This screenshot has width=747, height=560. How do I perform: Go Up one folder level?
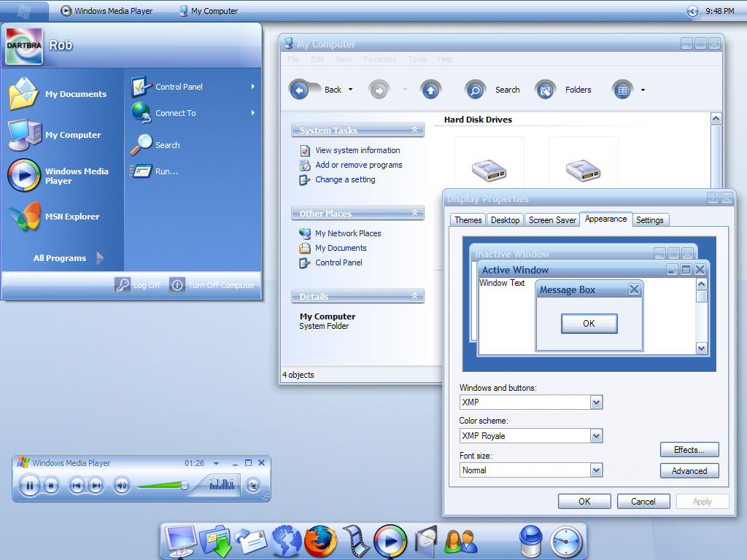click(x=430, y=90)
